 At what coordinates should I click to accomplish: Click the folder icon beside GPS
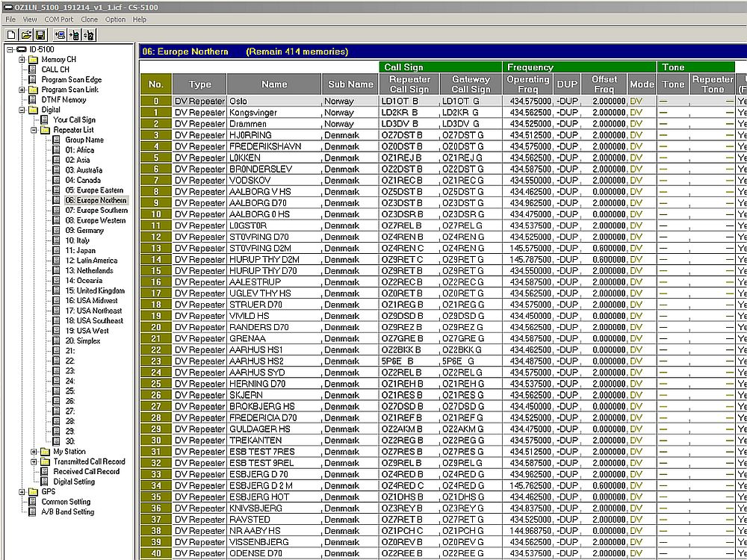click(33, 491)
